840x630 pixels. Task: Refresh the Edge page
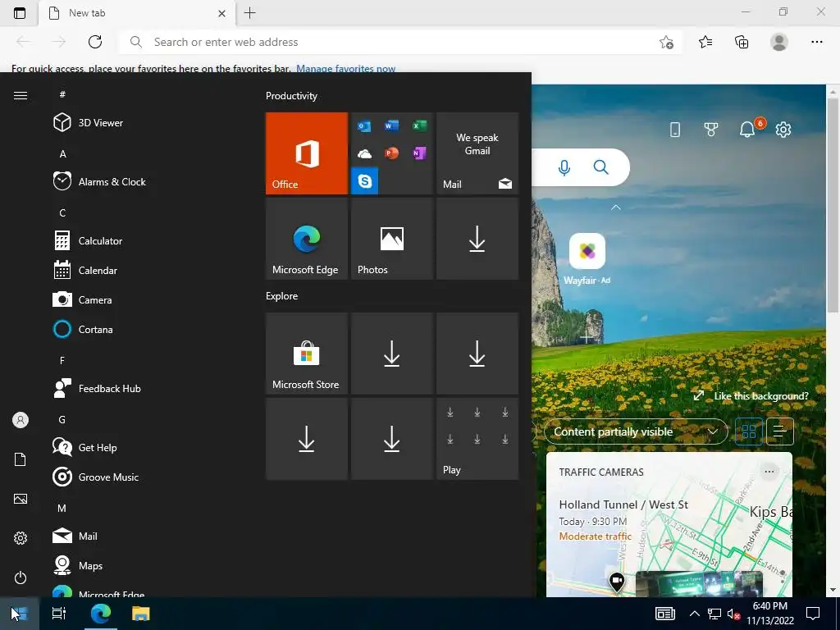coord(95,42)
